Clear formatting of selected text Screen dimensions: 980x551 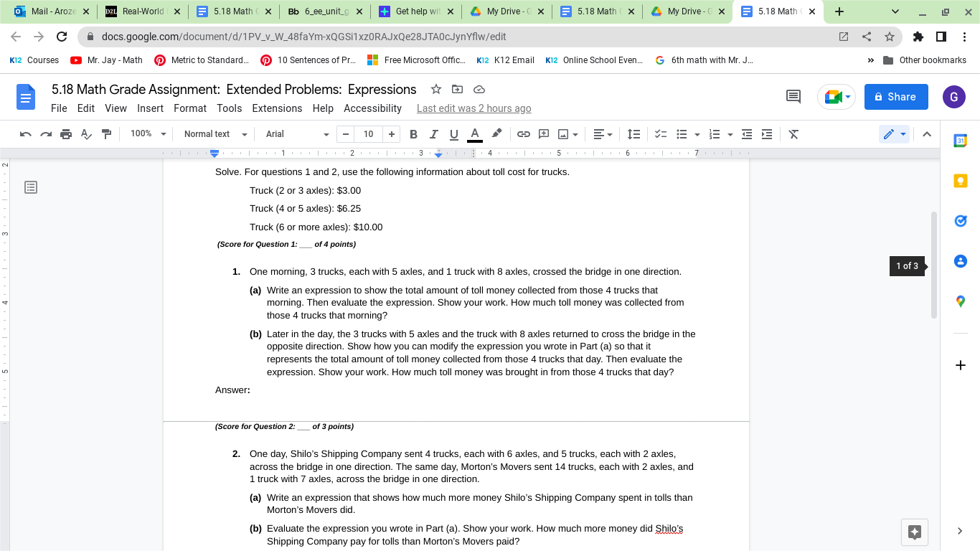click(x=793, y=134)
